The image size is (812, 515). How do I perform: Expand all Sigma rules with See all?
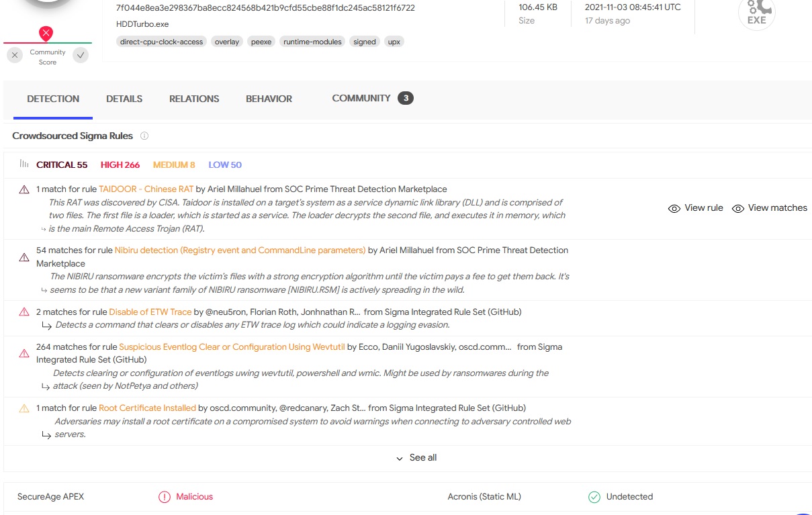[x=416, y=457]
